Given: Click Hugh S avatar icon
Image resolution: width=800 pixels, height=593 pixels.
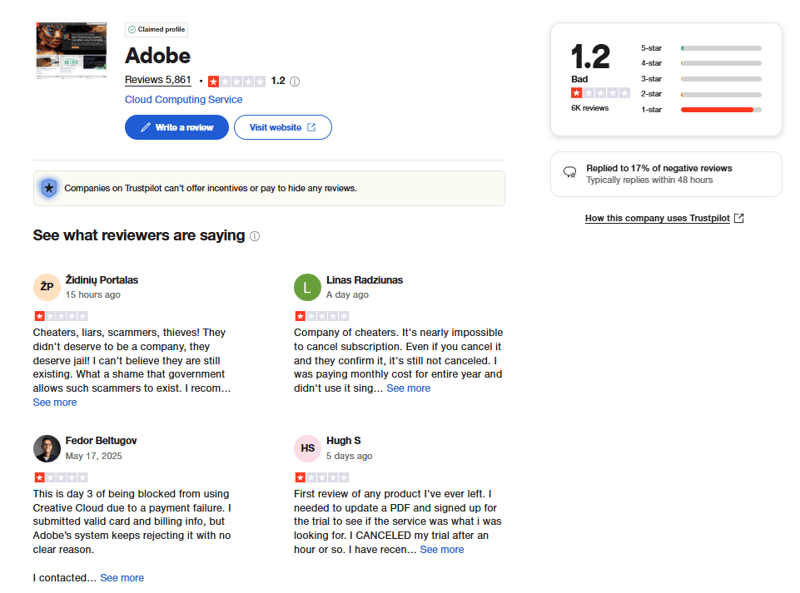Looking at the screenshot, I should [x=307, y=448].
